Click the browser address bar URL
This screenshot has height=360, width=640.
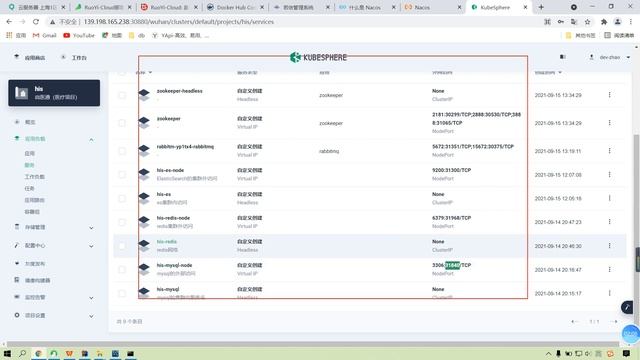pos(179,22)
